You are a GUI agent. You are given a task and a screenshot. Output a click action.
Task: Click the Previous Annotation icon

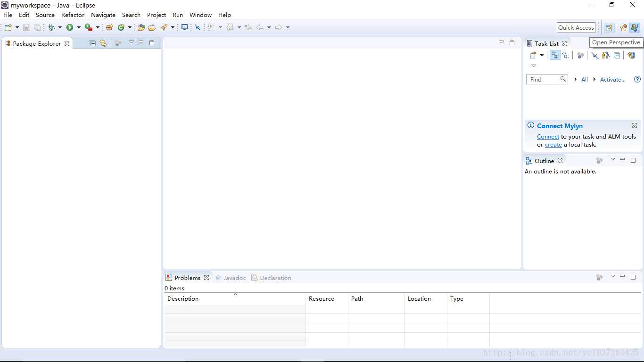click(230, 27)
